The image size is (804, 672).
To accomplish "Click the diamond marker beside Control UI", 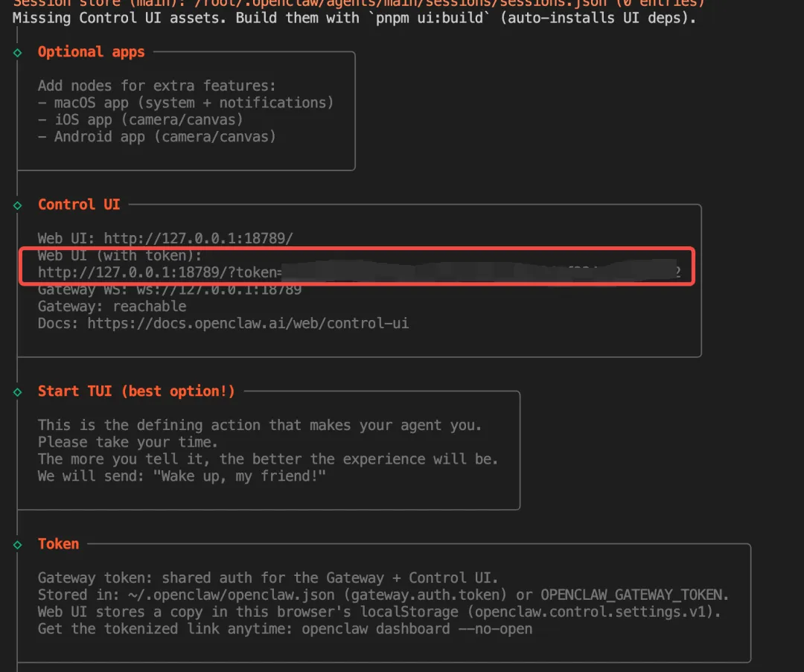I will click(17, 205).
